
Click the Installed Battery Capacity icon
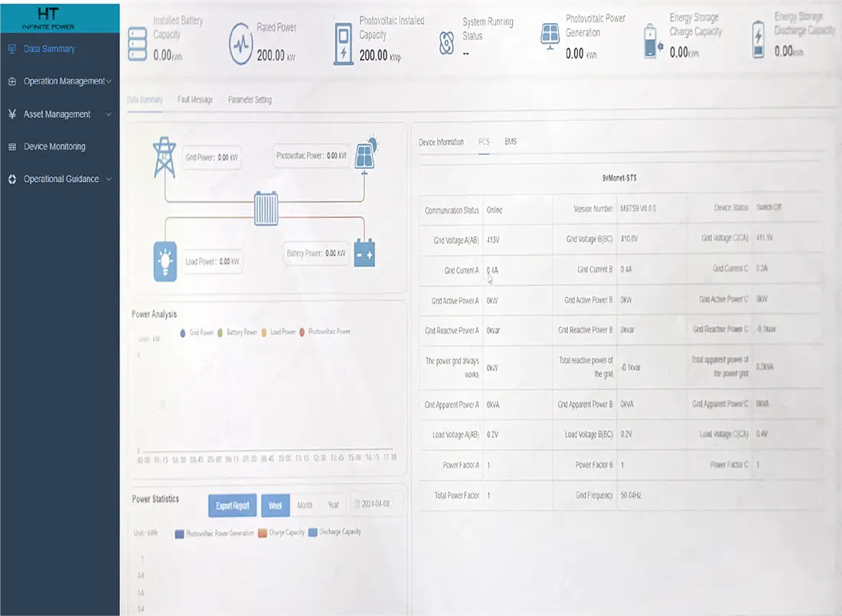(x=138, y=44)
